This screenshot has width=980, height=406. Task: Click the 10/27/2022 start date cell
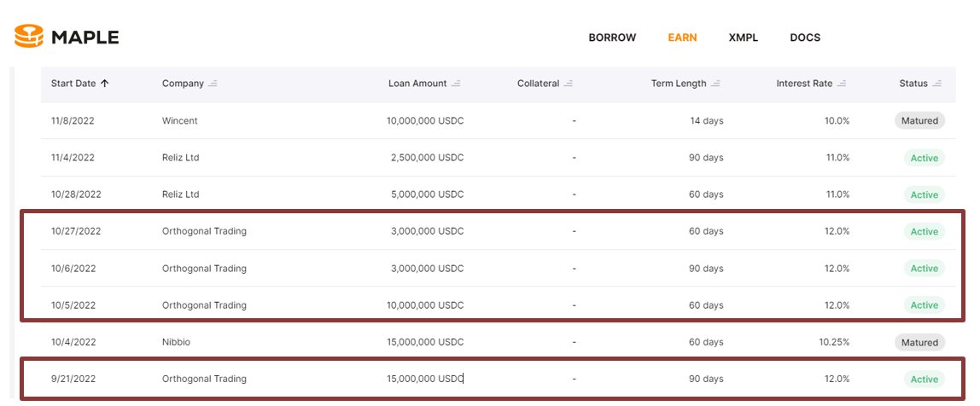(76, 231)
